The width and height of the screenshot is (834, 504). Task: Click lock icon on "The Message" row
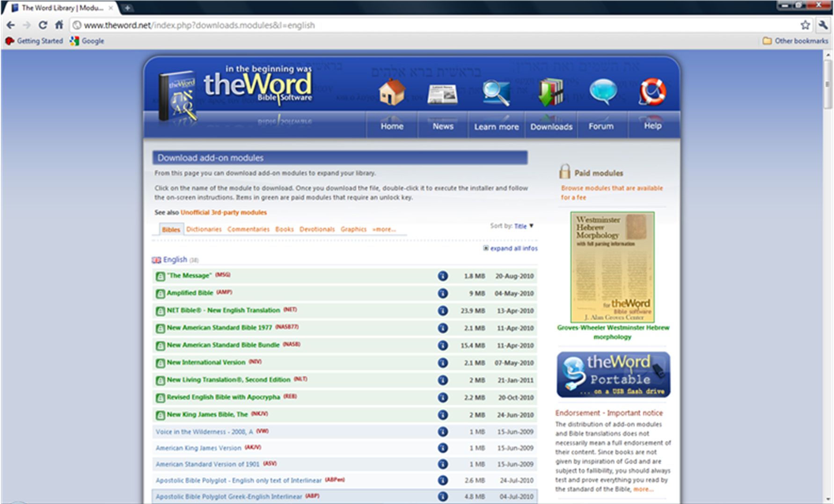(160, 276)
